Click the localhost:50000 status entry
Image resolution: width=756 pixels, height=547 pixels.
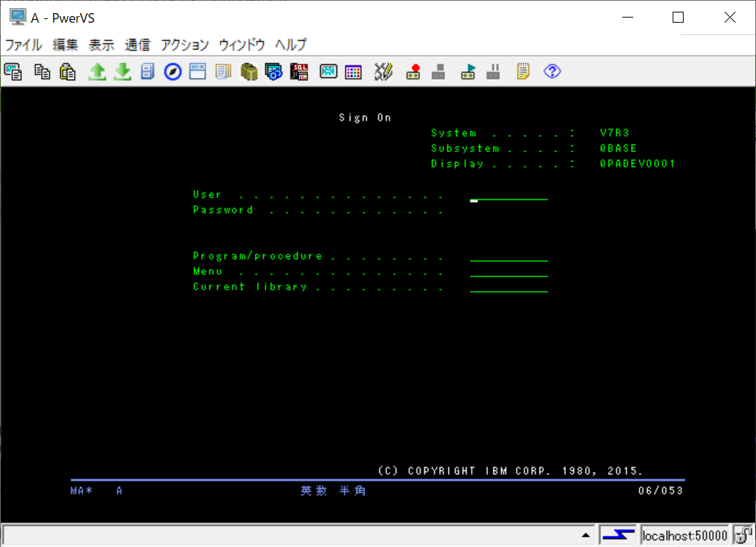coord(684,535)
